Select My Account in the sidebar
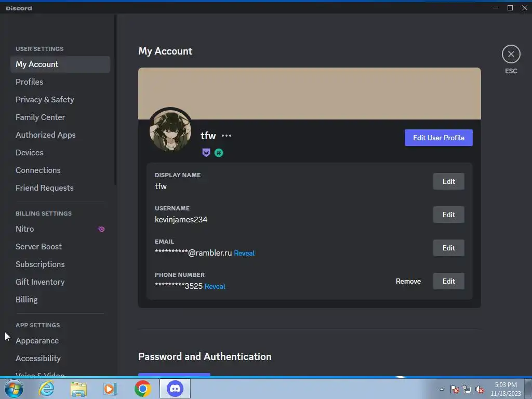The image size is (532, 399). point(60,64)
